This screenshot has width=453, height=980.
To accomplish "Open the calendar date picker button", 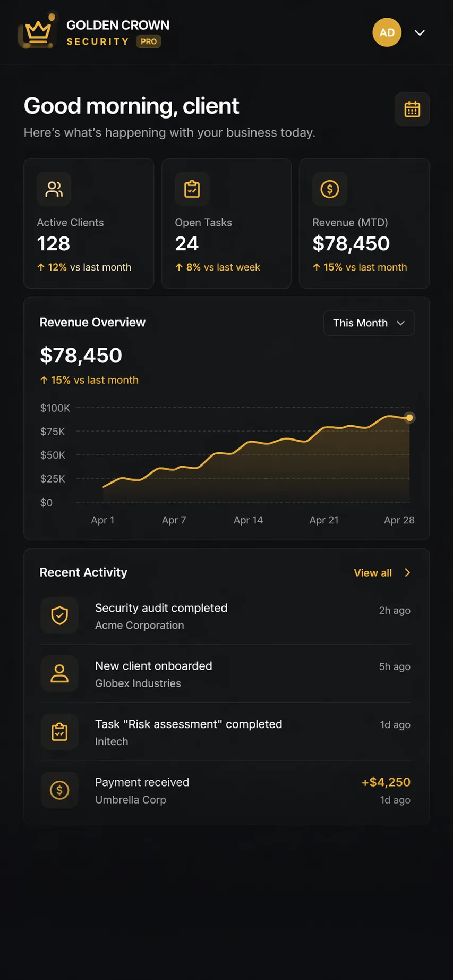I will pyautogui.click(x=412, y=109).
